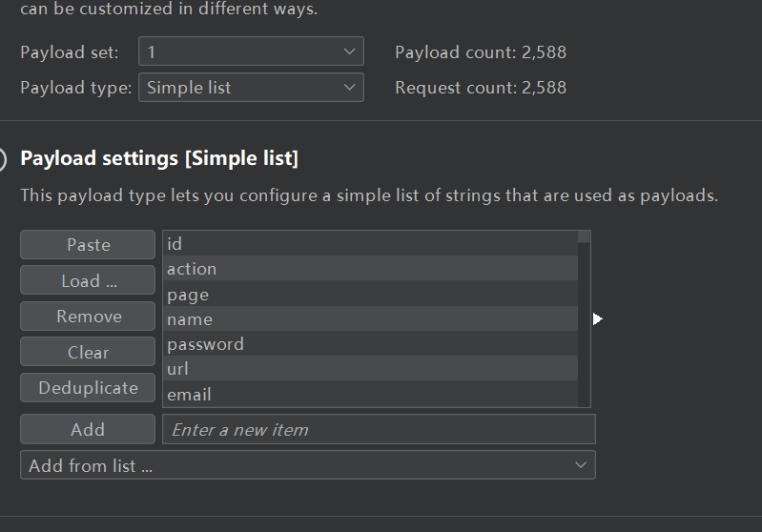Viewport: 762px width, 532px height.
Task: Pick the 'url' list item
Action: tap(369, 369)
